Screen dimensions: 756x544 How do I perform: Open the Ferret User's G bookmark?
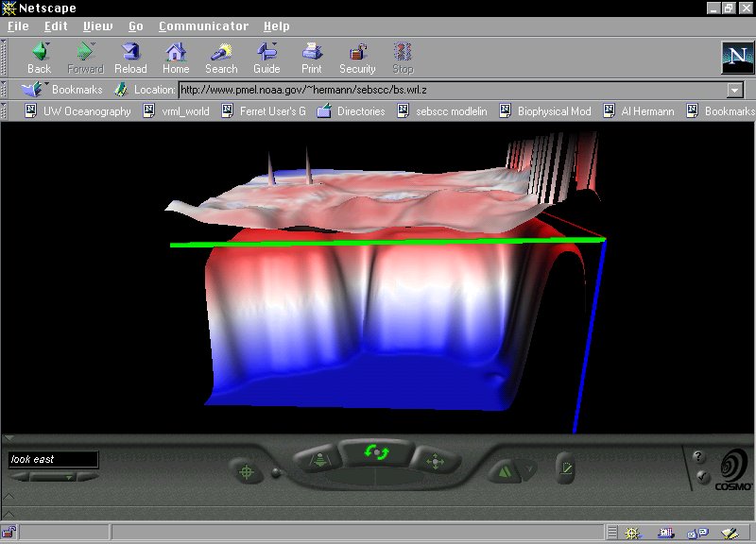(x=264, y=111)
